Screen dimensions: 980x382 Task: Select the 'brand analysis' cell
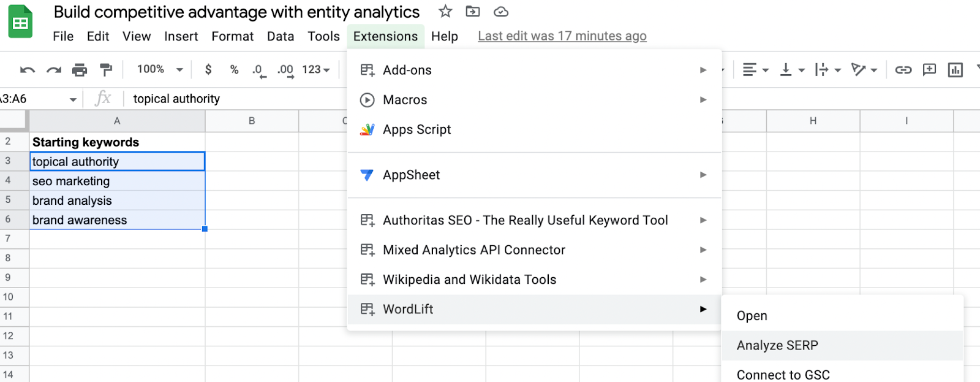point(116,201)
